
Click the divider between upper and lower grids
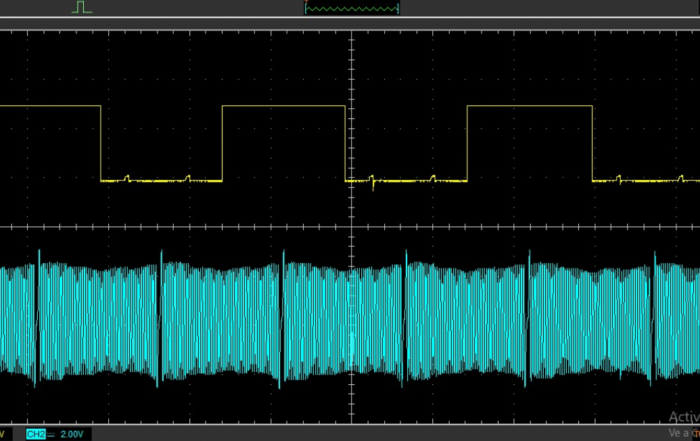click(x=350, y=224)
